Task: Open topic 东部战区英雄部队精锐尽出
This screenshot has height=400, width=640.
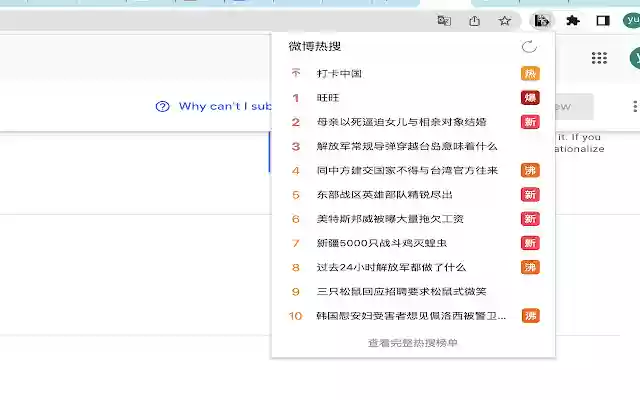Action: (384, 194)
